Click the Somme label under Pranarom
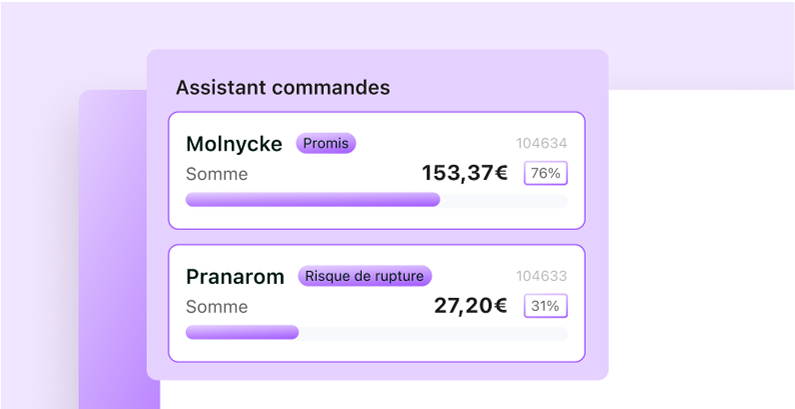Viewport: 795px width, 409px height. 217,307
